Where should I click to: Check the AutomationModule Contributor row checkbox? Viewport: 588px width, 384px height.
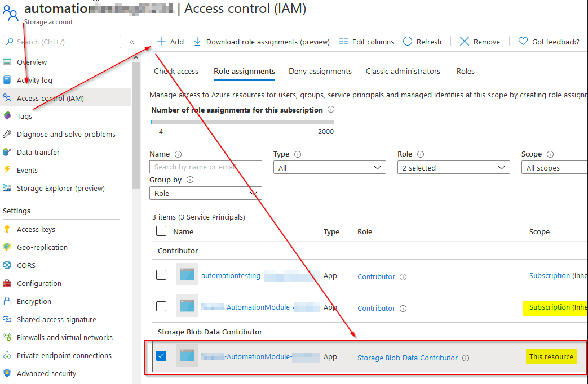[161, 306]
